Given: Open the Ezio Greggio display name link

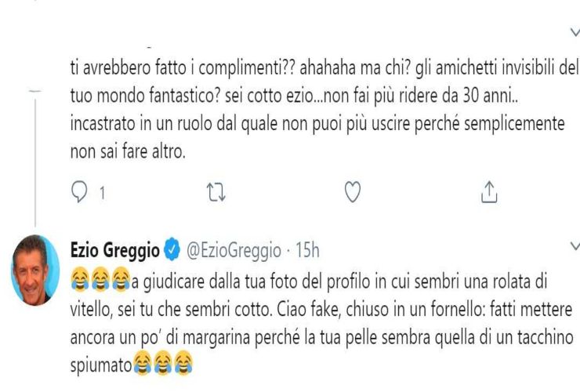Looking at the screenshot, I should tap(116, 251).
